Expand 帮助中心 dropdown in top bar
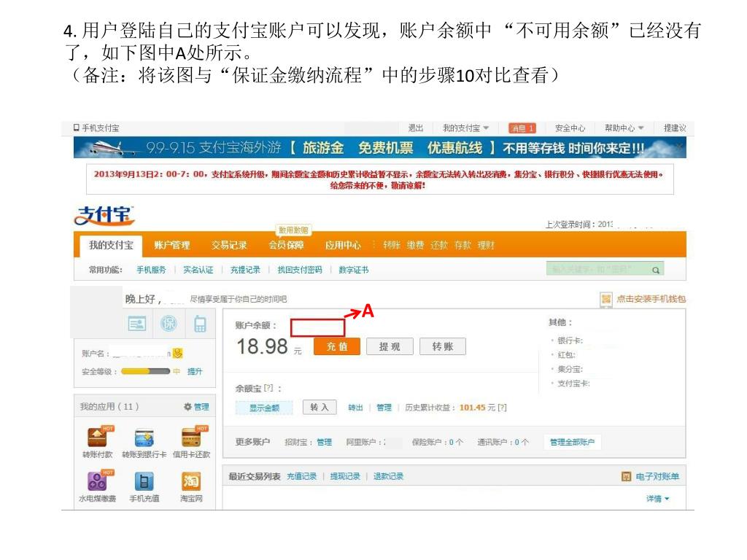 pyautogui.click(x=640, y=128)
